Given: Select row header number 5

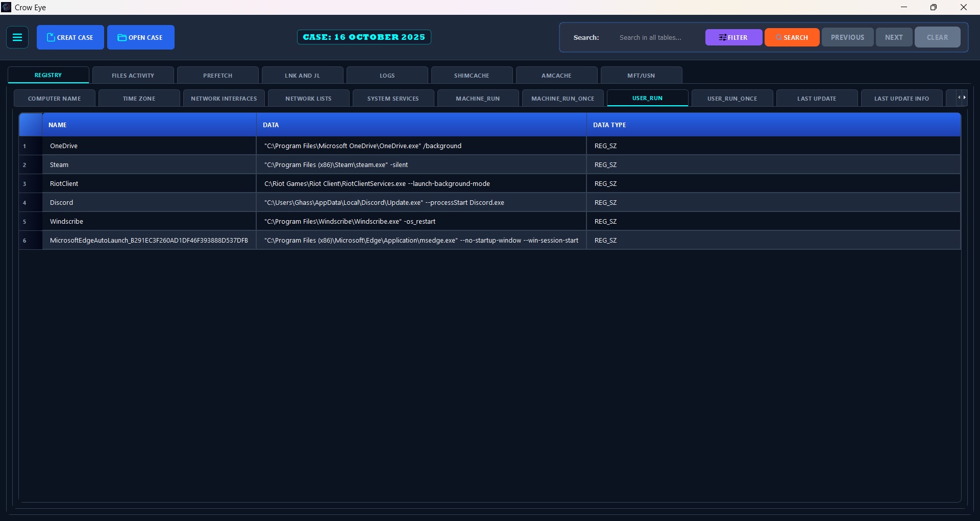Looking at the screenshot, I should point(31,221).
